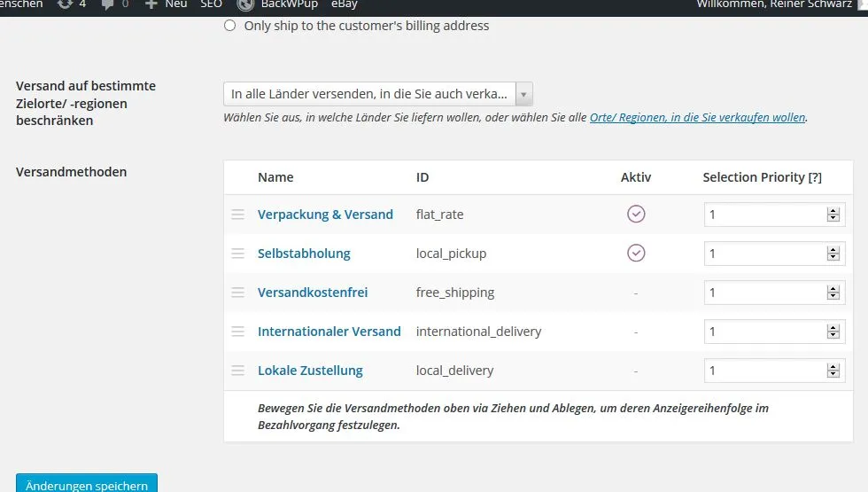The image size is (868, 492).
Task: Open the eBay menu in the admin bar
Action: (x=345, y=4)
